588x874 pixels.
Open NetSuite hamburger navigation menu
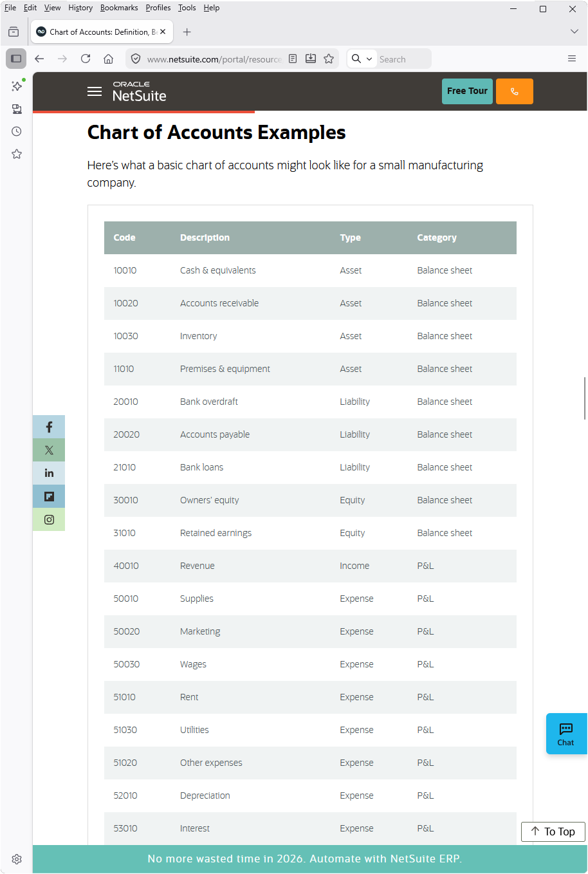pos(95,91)
